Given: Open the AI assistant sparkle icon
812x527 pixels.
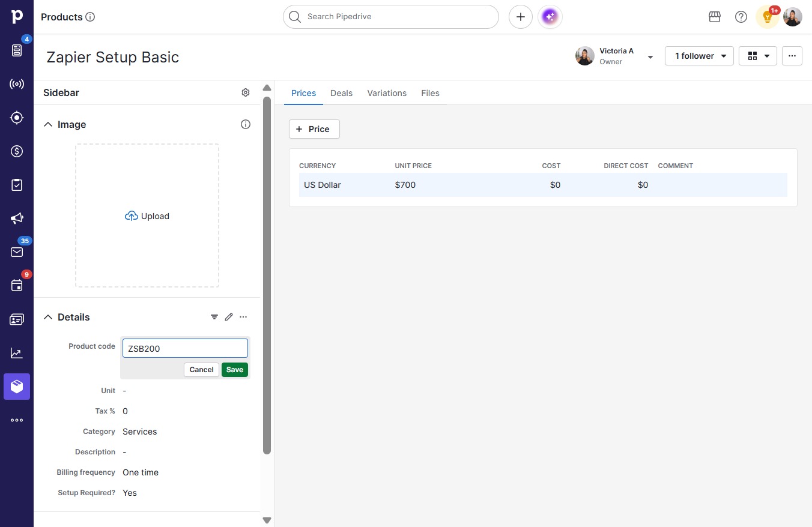Looking at the screenshot, I should 550,17.
